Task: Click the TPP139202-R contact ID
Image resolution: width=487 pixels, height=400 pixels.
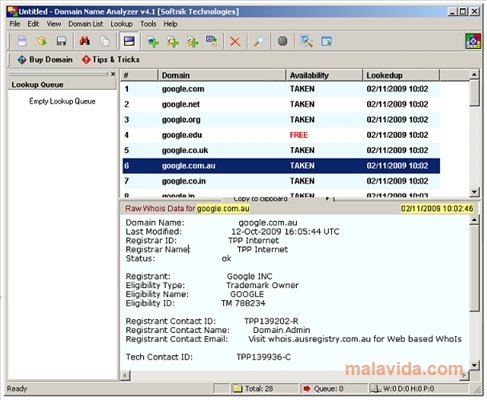Action: click(271, 321)
